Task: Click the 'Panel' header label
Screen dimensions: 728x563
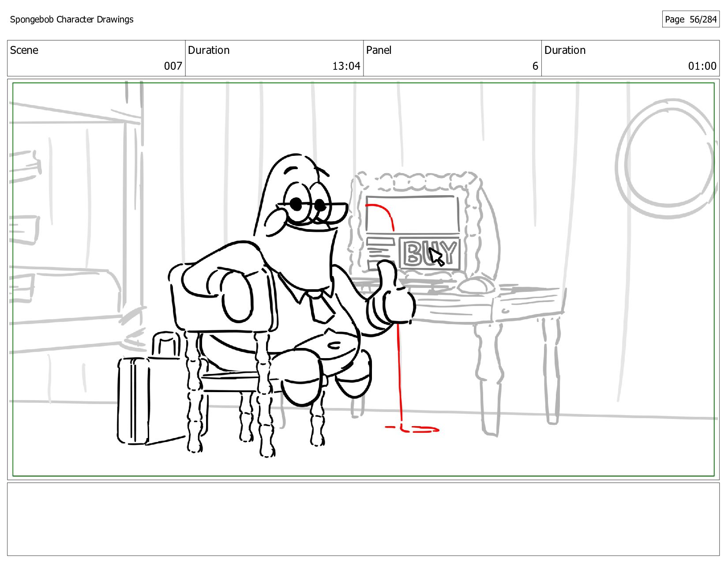Action: point(379,50)
